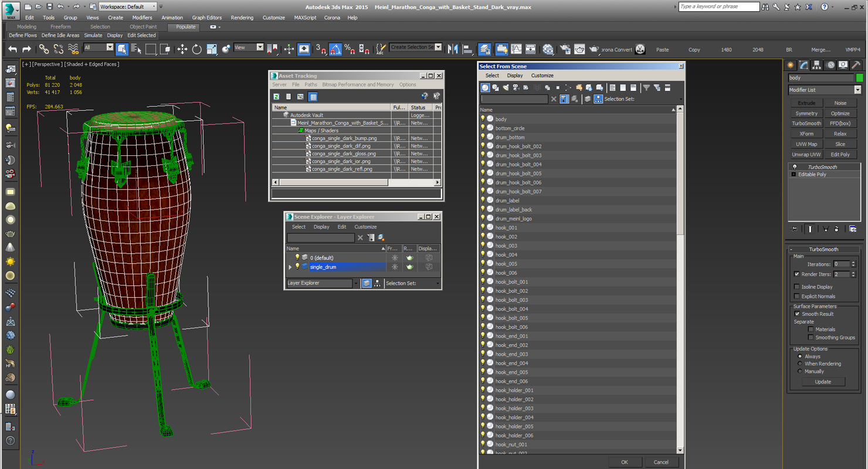The image size is (868, 469).
Task: Click the green object color swatch
Action: (x=860, y=78)
